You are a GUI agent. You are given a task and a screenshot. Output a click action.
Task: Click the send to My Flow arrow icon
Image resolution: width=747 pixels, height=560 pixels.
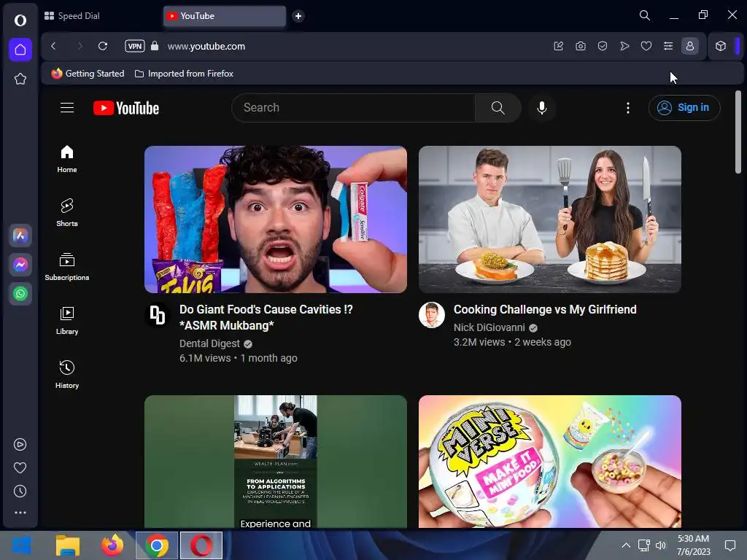click(624, 46)
